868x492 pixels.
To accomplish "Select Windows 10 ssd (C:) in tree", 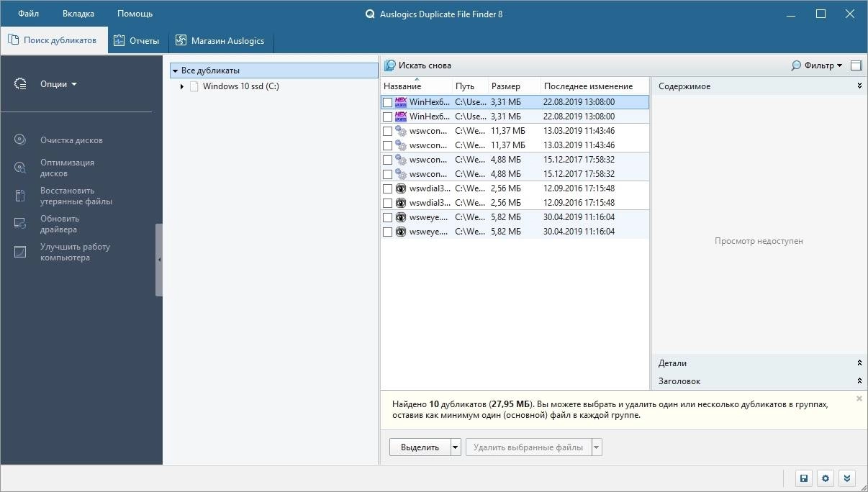I will tap(240, 86).
